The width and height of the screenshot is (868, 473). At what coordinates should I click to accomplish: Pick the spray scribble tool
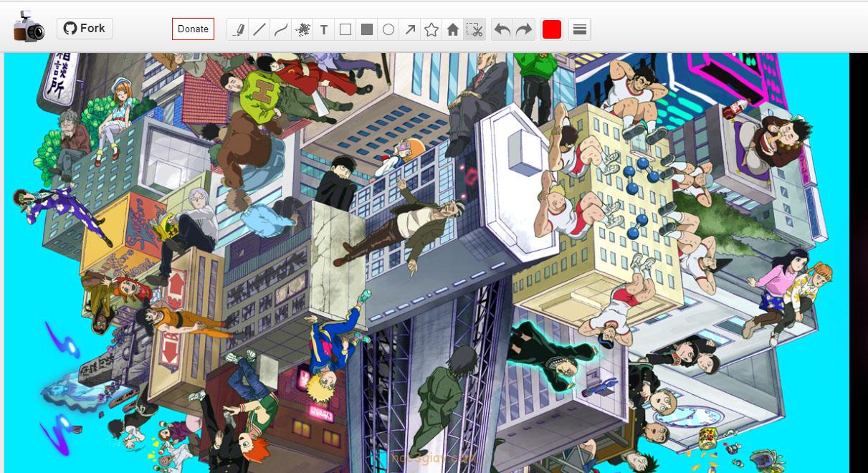click(302, 29)
